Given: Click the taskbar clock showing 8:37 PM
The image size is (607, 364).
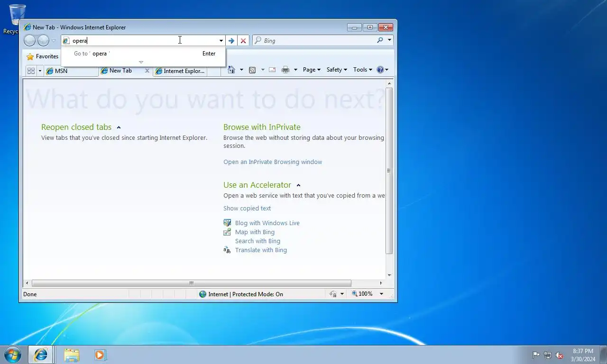Looking at the screenshot, I should pos(583,355).
